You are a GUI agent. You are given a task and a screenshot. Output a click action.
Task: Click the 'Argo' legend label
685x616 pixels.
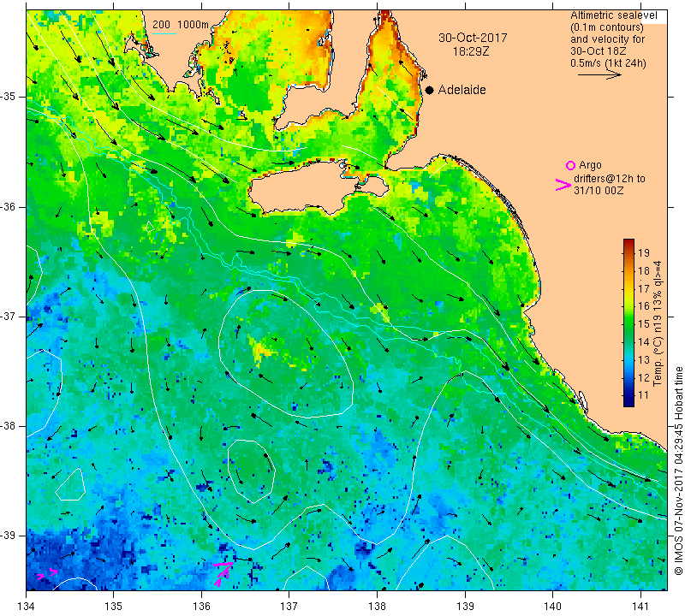coord(590,165)
